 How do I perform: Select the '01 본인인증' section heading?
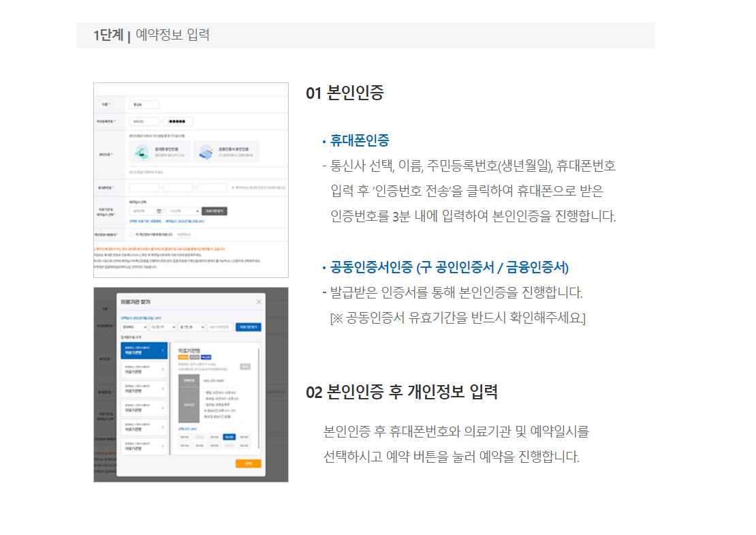point(345,93)
